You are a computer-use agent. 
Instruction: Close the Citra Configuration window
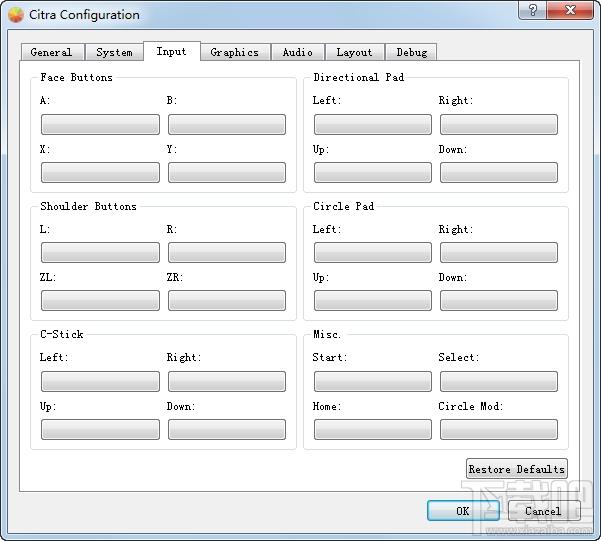click(x=570, y=10)
